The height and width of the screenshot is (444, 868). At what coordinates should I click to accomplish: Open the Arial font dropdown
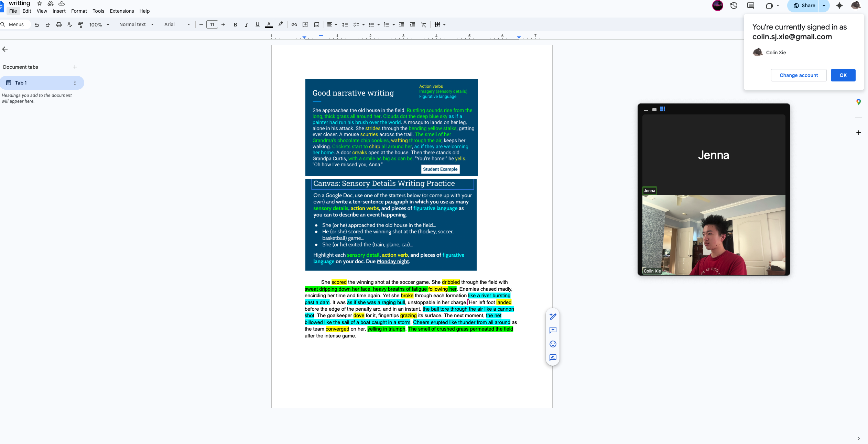177,25
